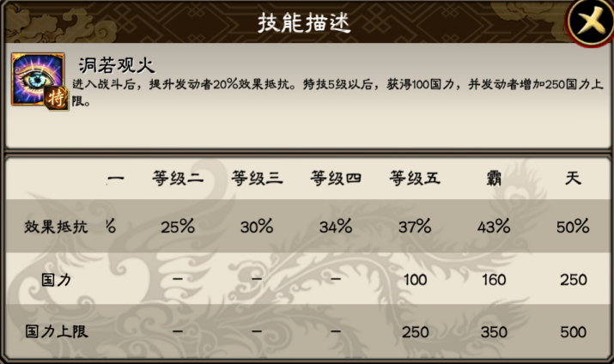The height and width of the screenshot is (364, 614).
Task: Select the 霸 level column header
Action: pyautogui.click(x=494, y=179)
